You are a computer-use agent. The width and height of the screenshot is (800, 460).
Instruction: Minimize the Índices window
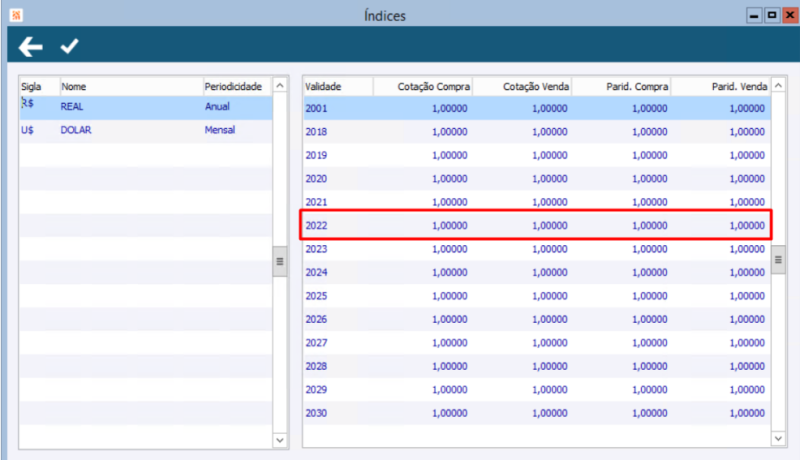[754, 15]
